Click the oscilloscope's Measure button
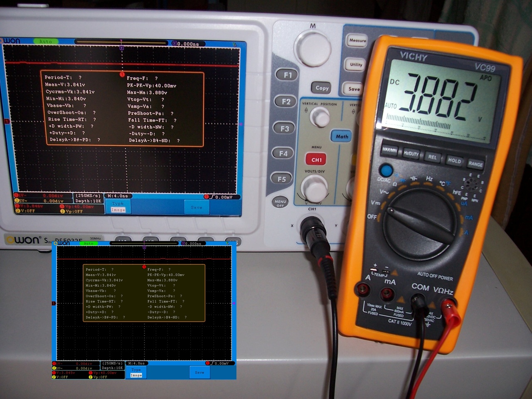532x399 pixels. tap(357, 41)
